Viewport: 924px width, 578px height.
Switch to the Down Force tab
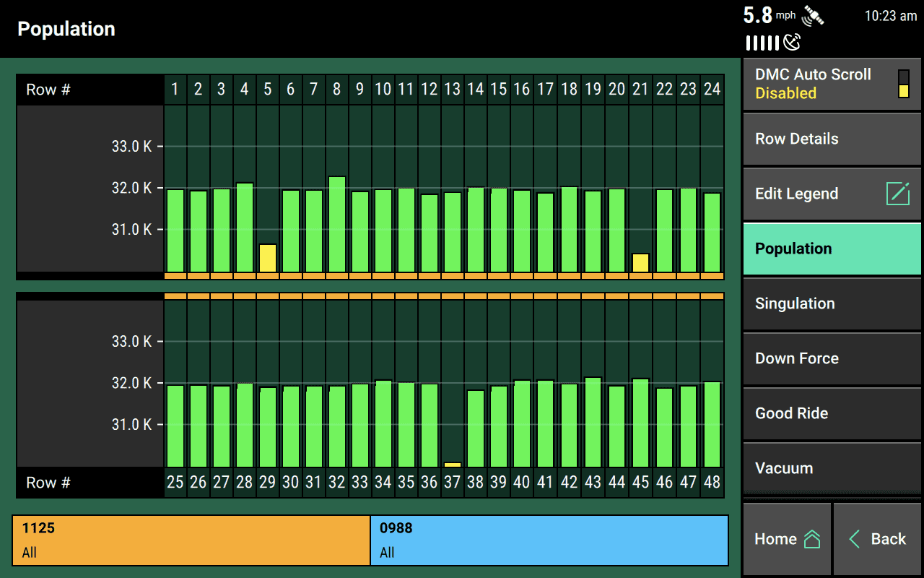796,358
